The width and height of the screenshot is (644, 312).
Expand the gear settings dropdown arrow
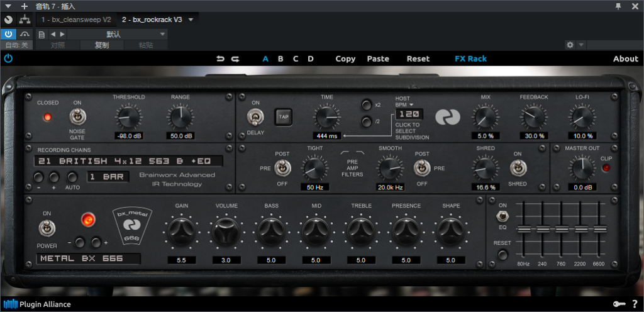[581, 45]
